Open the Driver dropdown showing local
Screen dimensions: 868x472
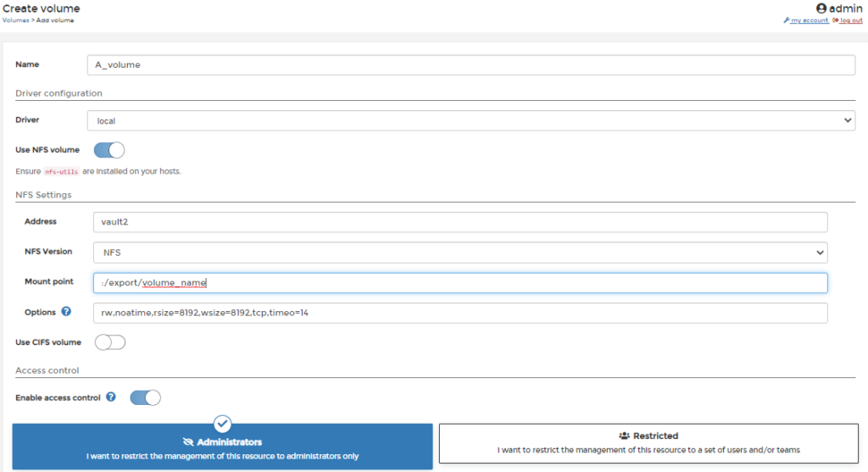click(471, 120)
